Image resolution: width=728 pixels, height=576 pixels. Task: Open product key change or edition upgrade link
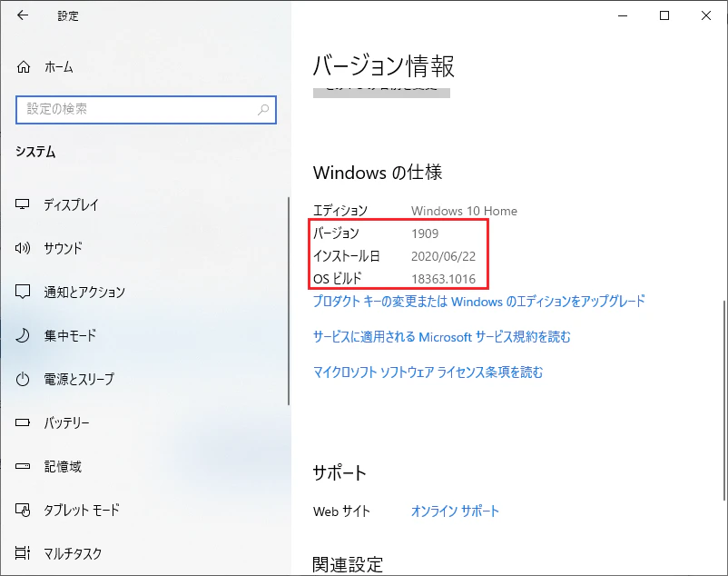pyautogui.click(x=479, y=302)
